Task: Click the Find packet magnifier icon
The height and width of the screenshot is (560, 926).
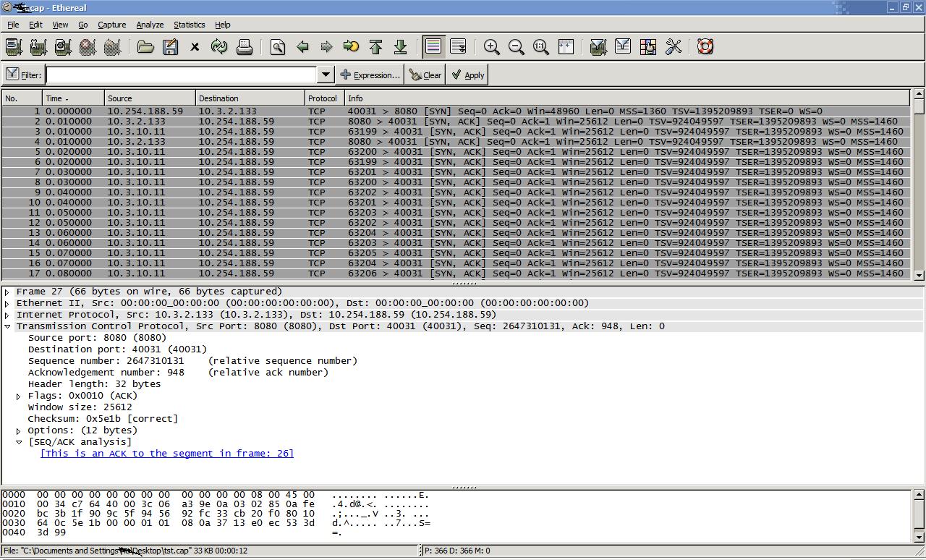Action: pos(278,47)
